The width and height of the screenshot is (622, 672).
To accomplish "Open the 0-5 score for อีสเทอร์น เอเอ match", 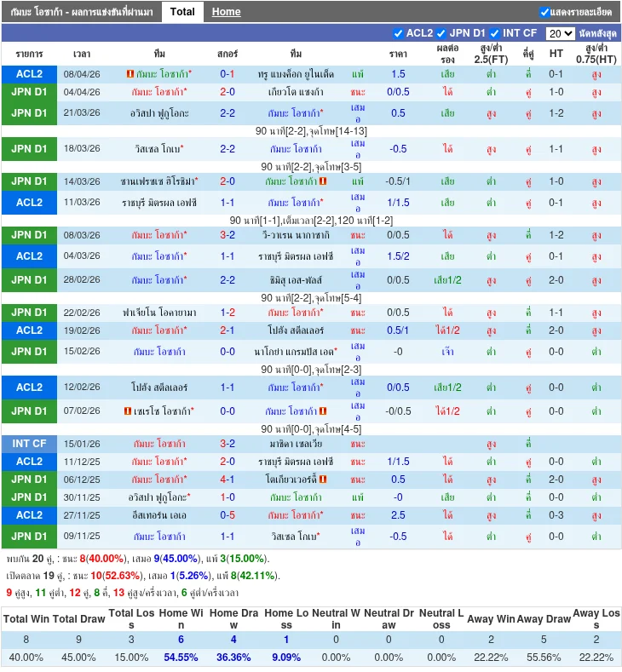I will [227, 515].
